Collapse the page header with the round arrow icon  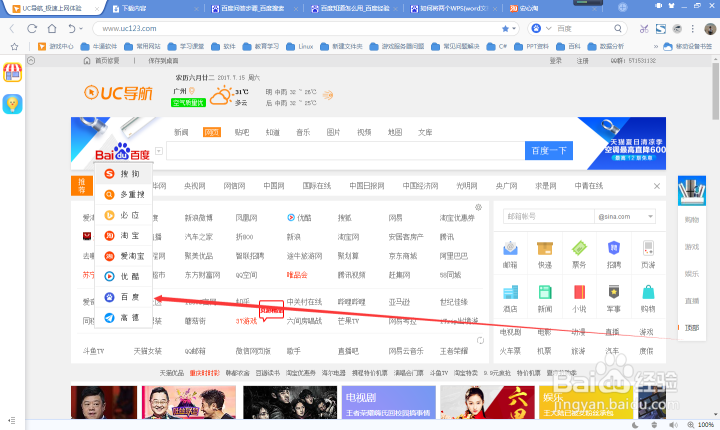click(31, 61)
